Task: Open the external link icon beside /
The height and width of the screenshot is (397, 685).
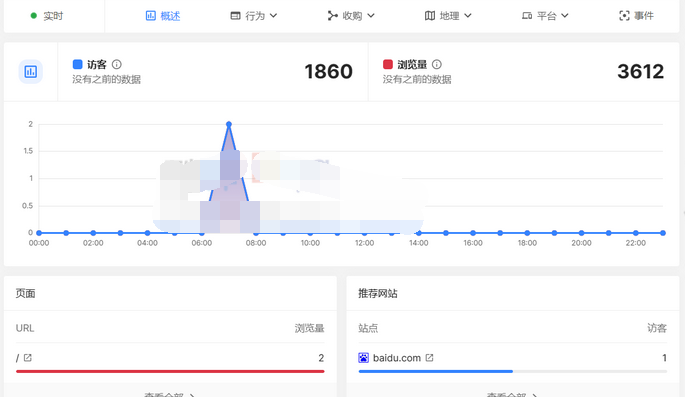Action: coord(28,358)
